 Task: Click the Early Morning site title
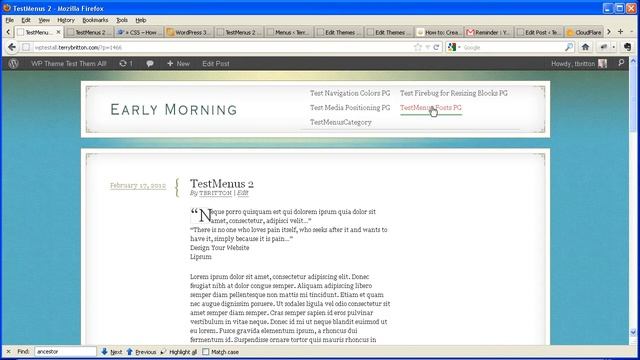[173, 109]
